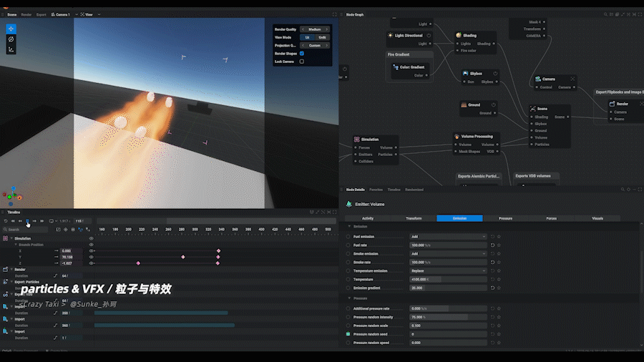Open the Transform tab

(x=414, y=218)
